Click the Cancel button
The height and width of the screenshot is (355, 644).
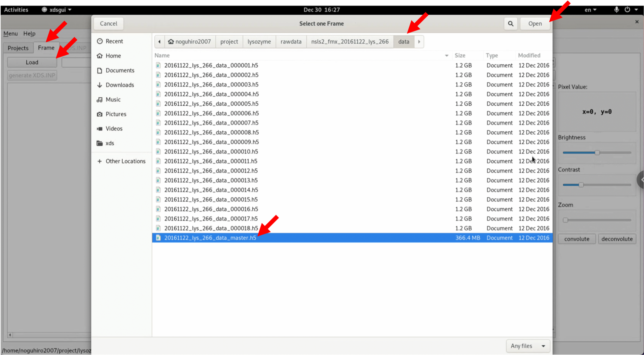point(108,24)
